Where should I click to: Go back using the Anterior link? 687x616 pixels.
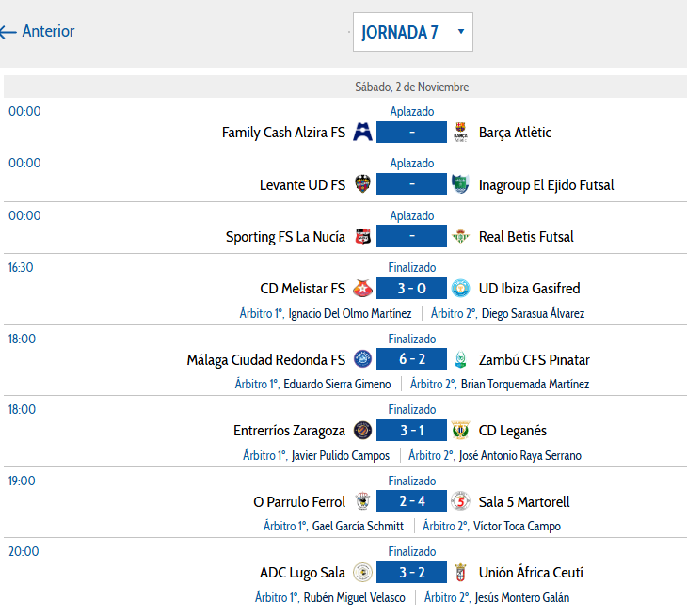pos(39,32)
